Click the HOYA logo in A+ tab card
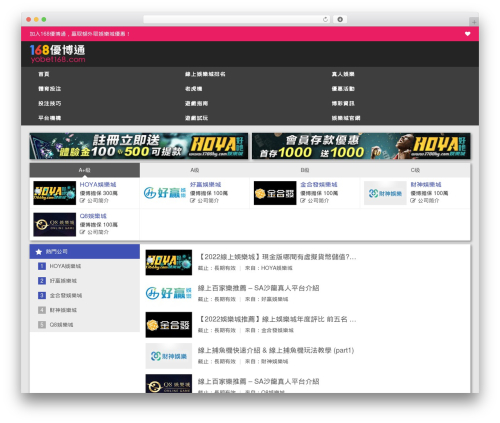 click(55, 193)
